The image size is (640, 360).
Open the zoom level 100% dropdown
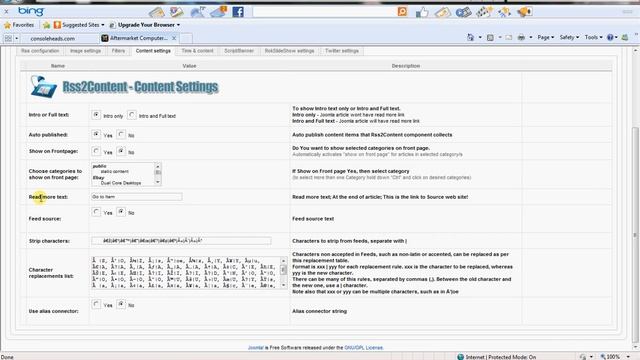[x=628, y=357]
